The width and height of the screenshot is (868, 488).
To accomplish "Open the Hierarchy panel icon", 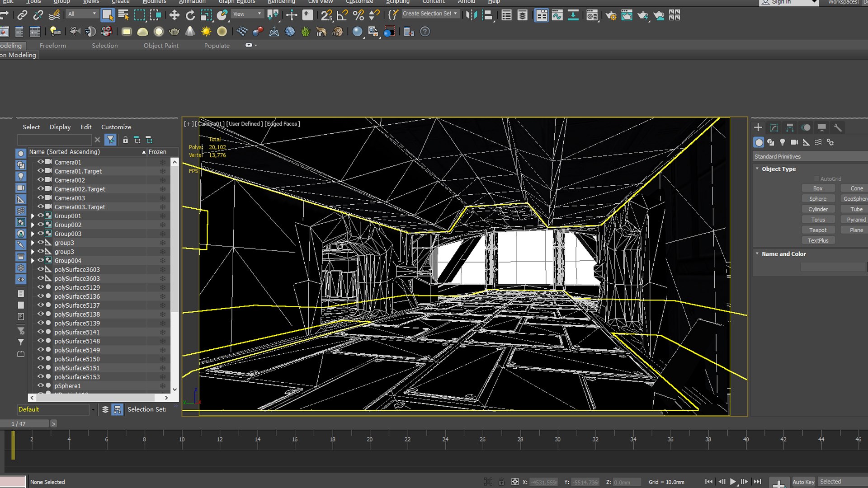I will point(790,128).
